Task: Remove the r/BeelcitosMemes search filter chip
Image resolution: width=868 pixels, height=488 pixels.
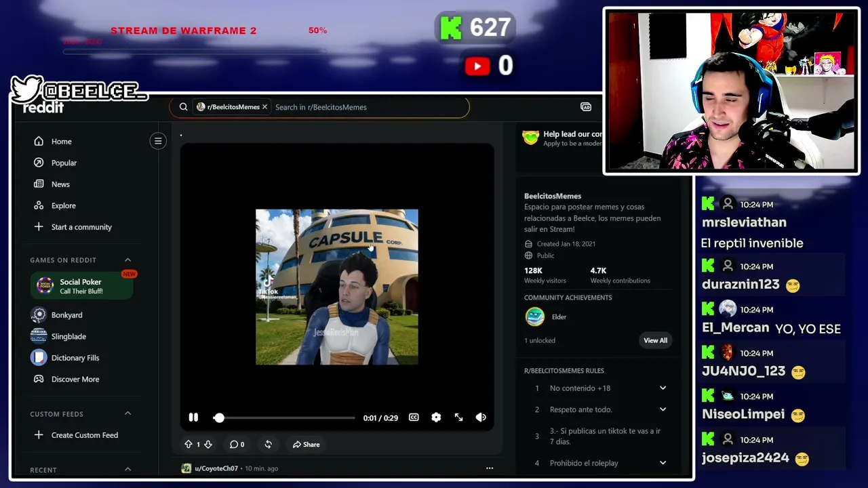Action: 264,107
